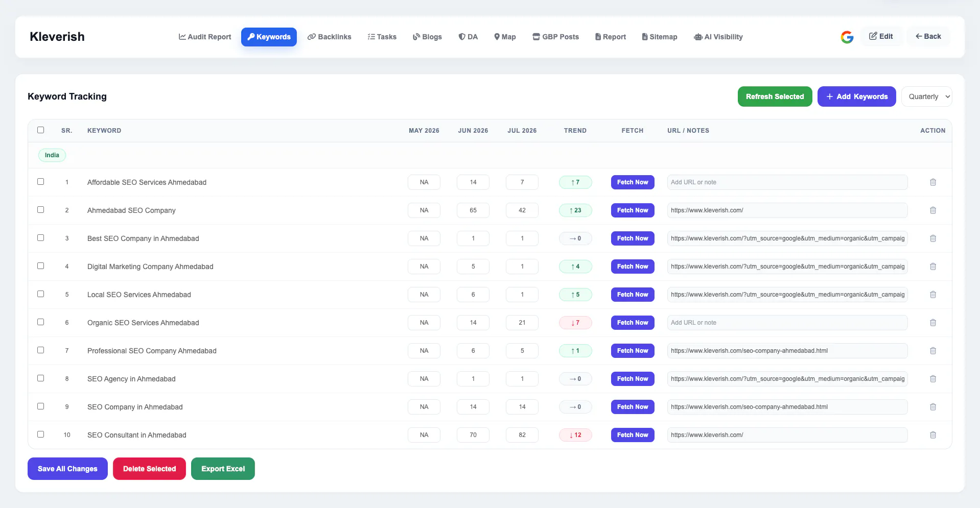This screenshot has width=980, height=508.
Task: Trash the Digital Marketing Company Ahmedabad row
Action: point(932,267)
